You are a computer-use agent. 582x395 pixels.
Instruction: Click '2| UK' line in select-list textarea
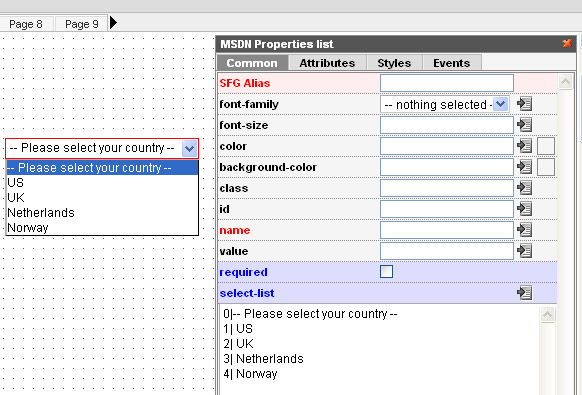pos(238,344)
